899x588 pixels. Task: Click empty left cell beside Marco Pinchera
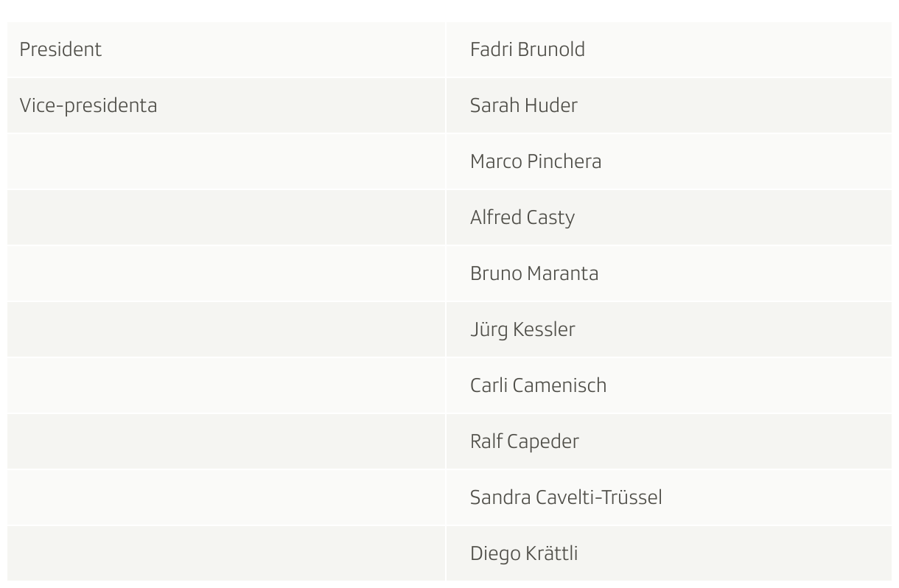[226, 161]
